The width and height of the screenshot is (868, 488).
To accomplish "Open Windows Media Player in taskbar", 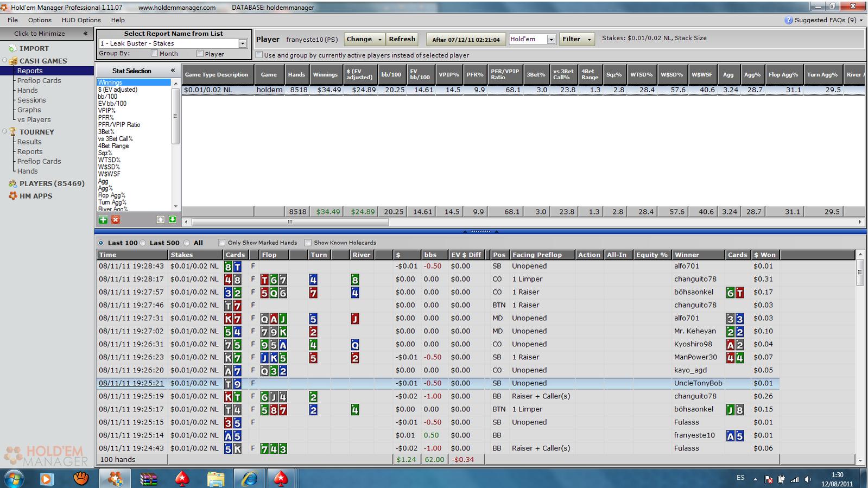I will coord(47,479).
